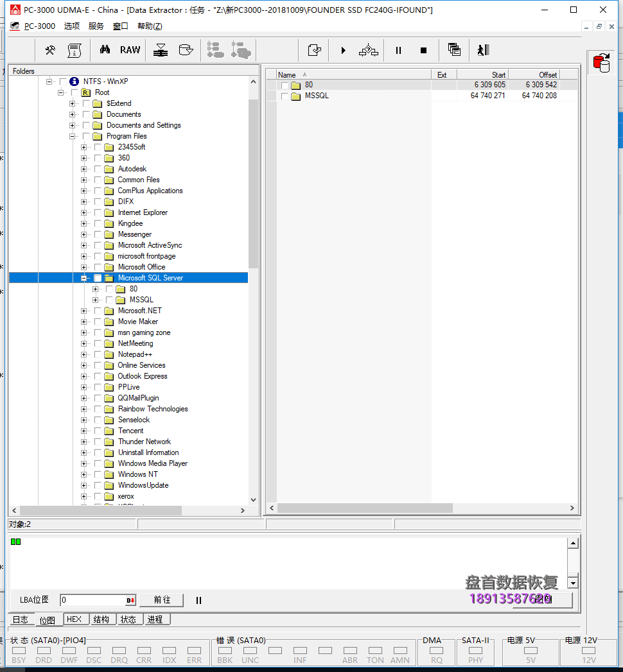Screen dimensions: 623x672
Task: Check the NTFS - WinXP checkbox
Action: pos(63,82)
